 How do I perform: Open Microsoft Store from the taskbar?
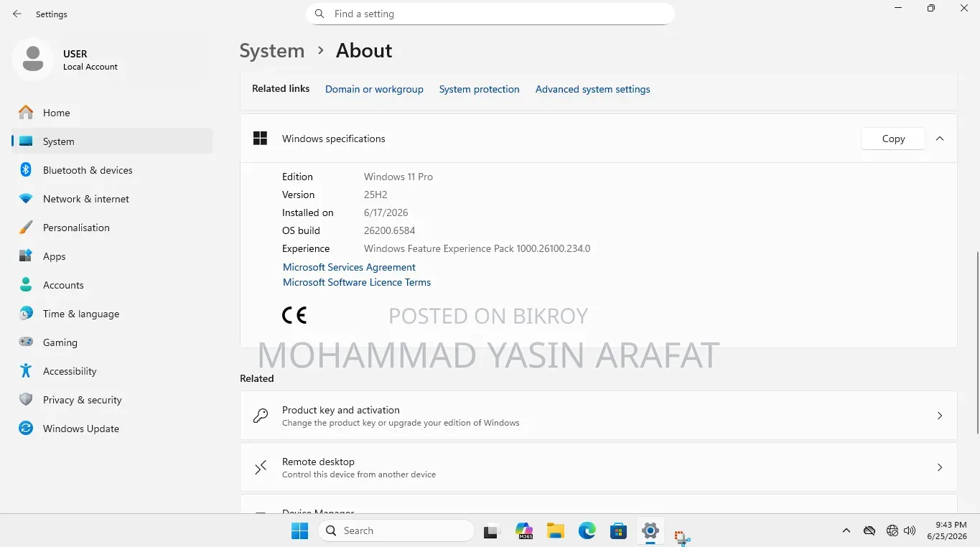pos(619,531)
